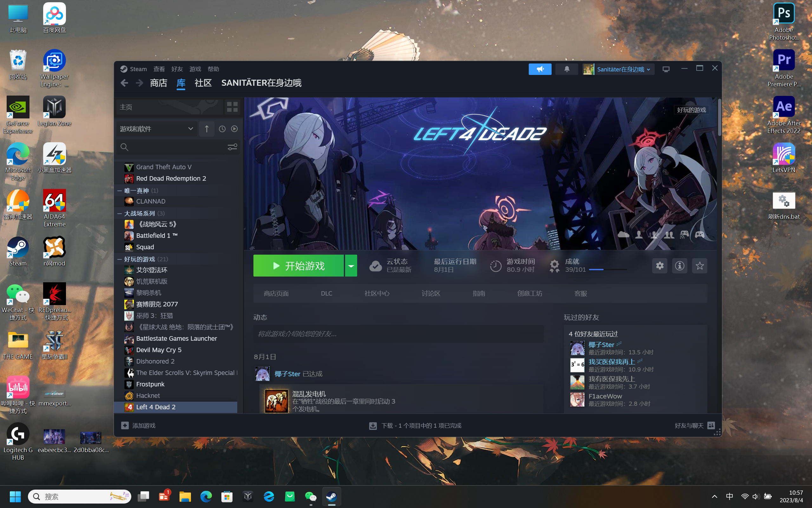Open downloads manager icon in the bottom bar
This screenshot has height=508, width=812.
pyautogui.click(x=373, y=426)
